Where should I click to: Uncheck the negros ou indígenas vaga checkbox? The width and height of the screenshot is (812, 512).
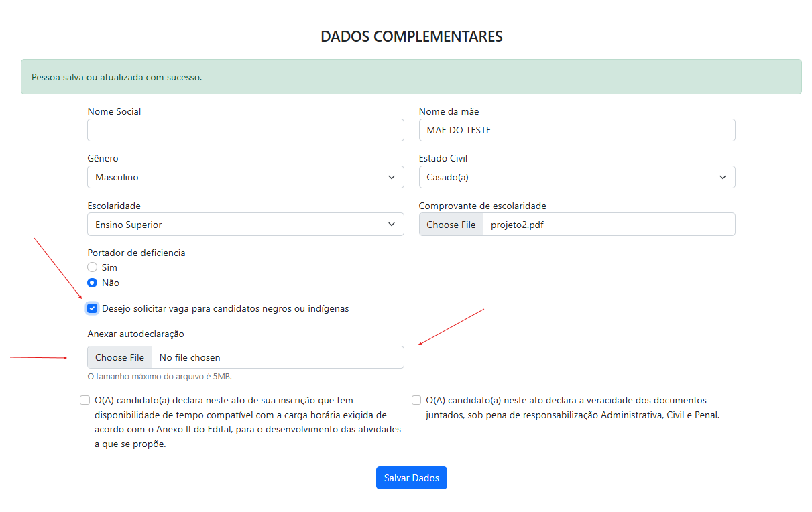(x=93, y=309)
